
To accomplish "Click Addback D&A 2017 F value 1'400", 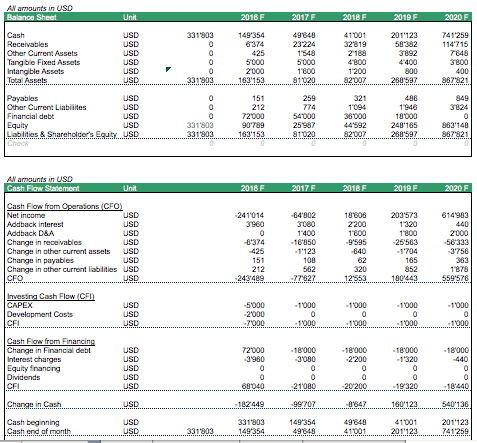I will pyautogui.click(x=306, y=233).
